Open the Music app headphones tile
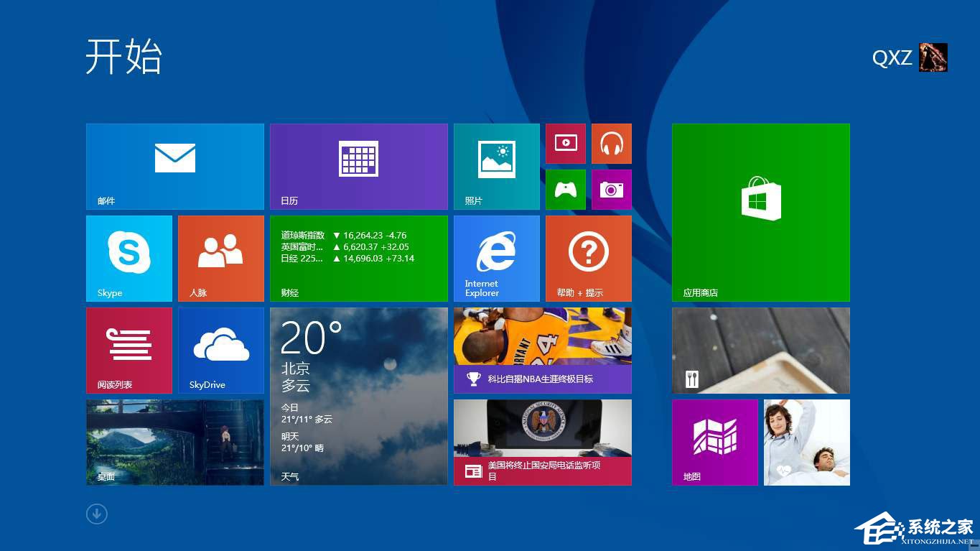The height and width of the screenshot is (551, 980). click(611, 143)
